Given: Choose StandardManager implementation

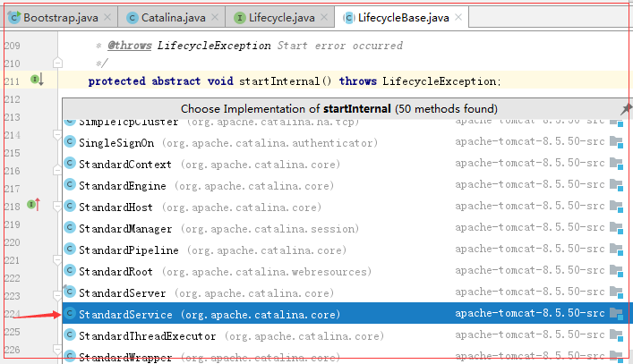Looking at the screenshot, I should click(x=346, y=229).
